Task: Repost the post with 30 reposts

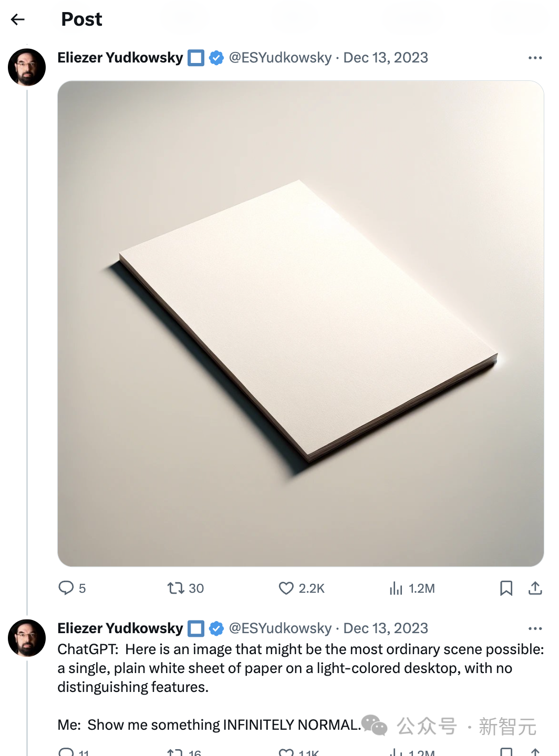Action: (175, 588)
